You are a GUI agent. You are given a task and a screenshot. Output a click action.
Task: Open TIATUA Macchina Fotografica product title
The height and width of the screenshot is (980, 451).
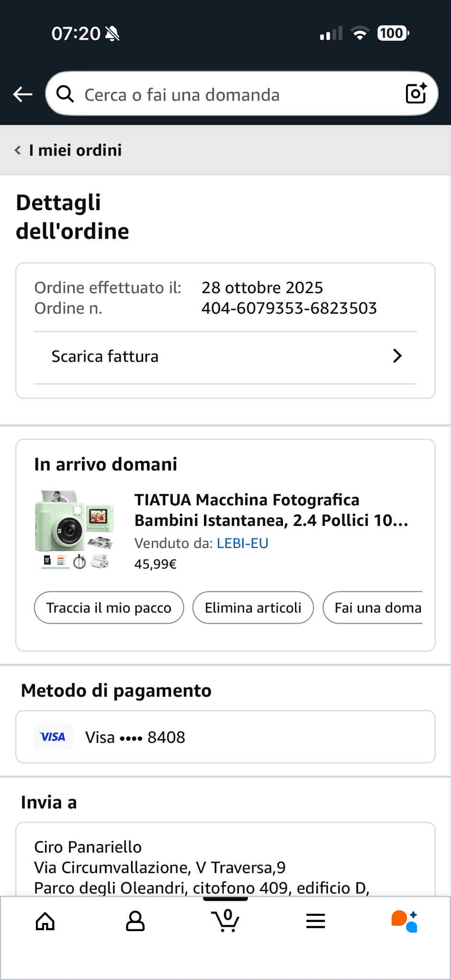[x=271, y=510]
